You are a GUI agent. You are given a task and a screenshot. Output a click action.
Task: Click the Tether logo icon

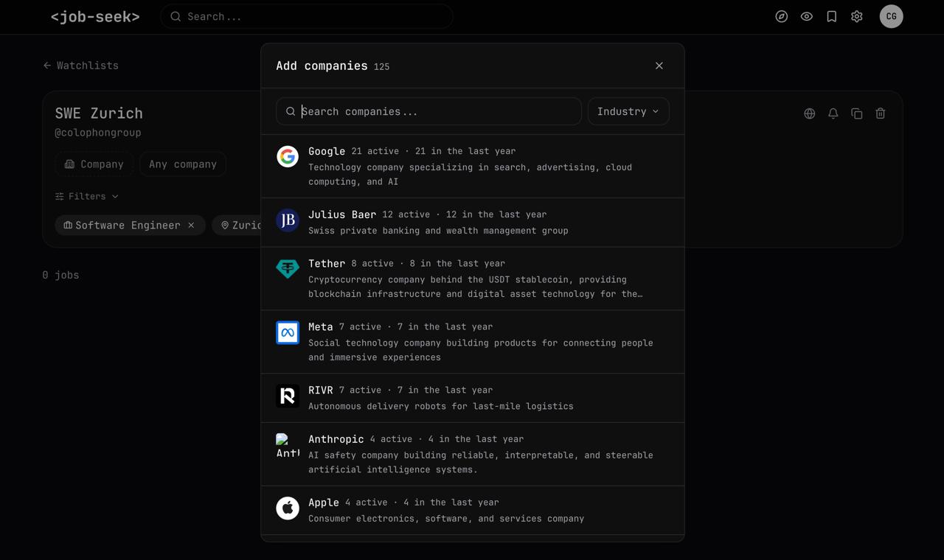click(288, 268)
